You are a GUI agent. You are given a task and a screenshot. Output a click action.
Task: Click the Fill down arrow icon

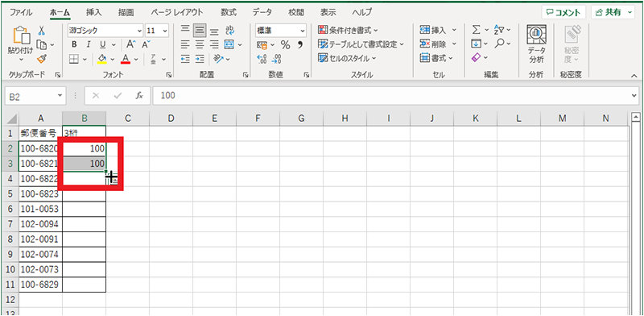tap(477, 44)
